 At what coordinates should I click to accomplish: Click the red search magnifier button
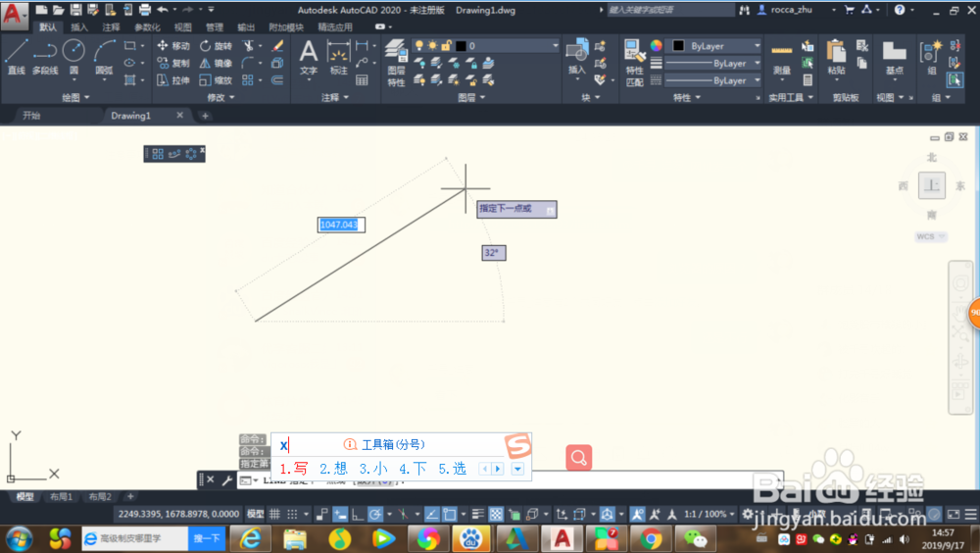click(x=579, y=457)
